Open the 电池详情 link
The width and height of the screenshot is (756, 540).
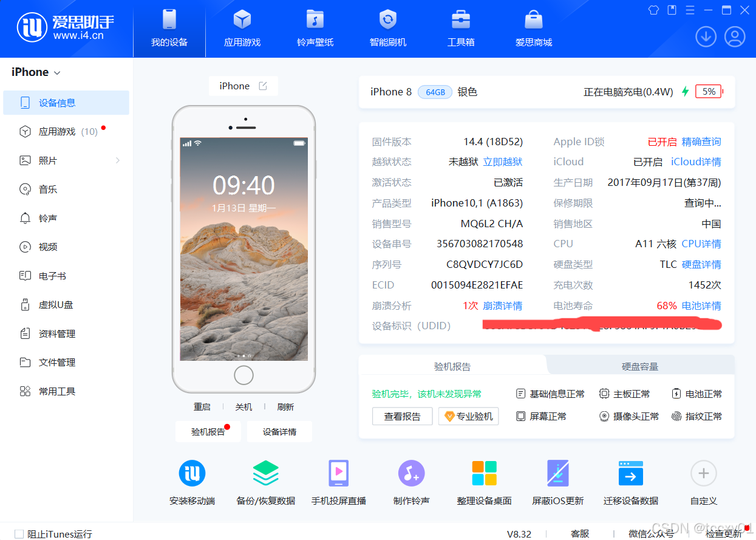pos(701,306)
